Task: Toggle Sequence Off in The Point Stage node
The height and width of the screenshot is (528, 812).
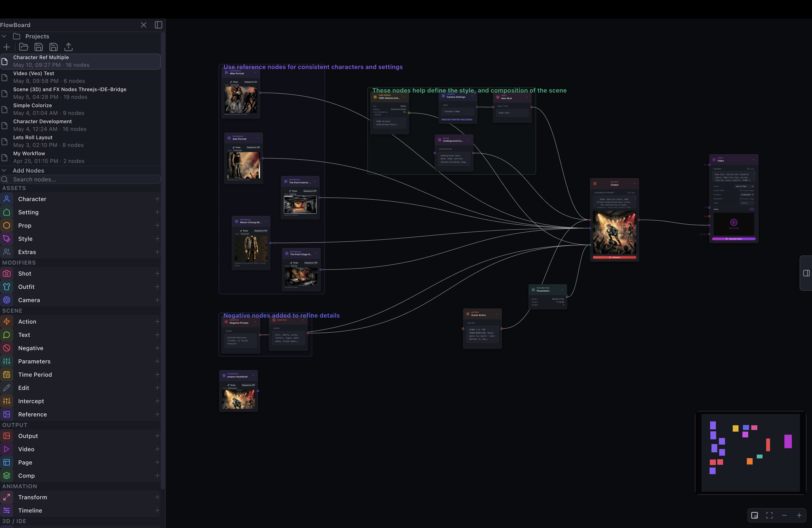Action: [311, 263]
